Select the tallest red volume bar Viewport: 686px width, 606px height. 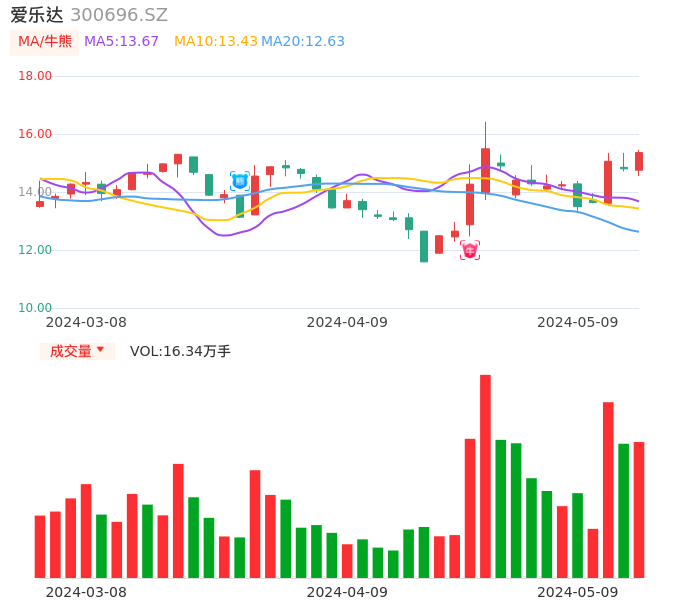pos(485,476)
